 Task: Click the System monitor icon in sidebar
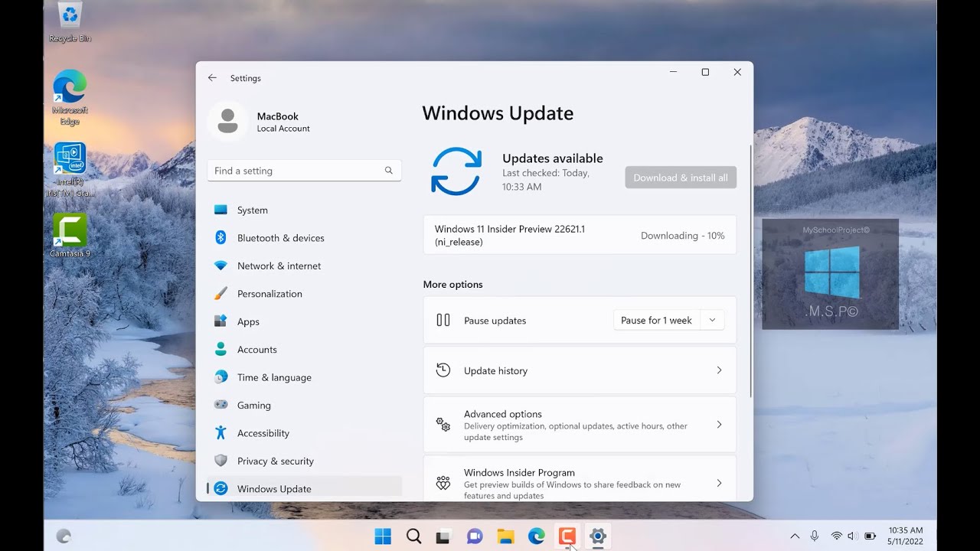(x=220, y=210)
